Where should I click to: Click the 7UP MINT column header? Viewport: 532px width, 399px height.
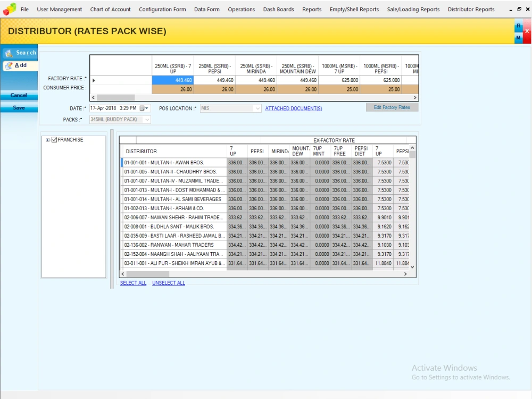click(x=320, y=151)
